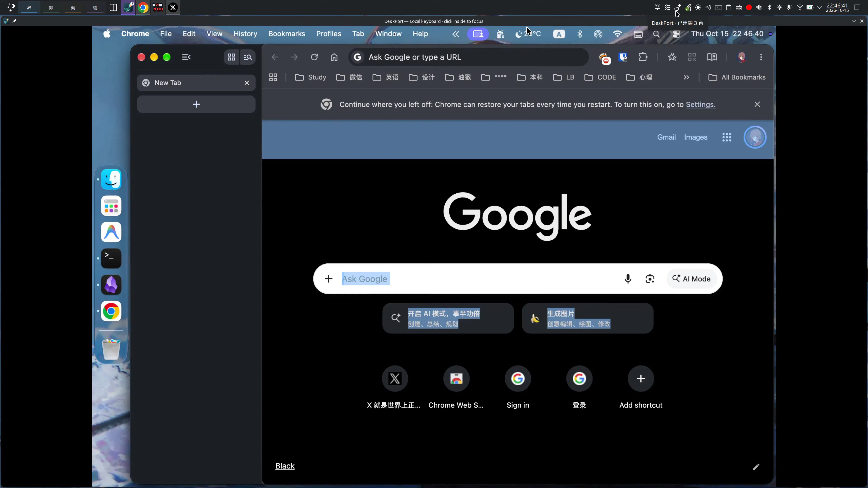Go to the home page icon
This screenshot has height=488, width=868.
click(x=334, y=57)
